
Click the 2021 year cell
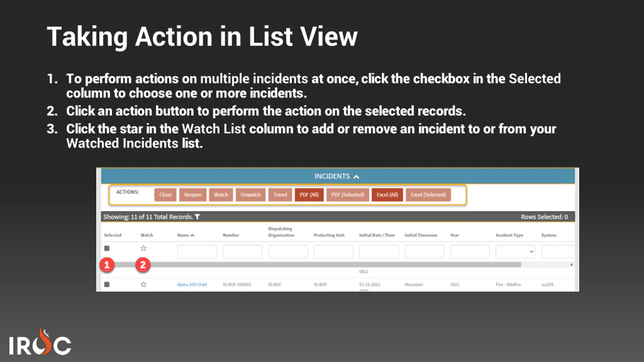point(455,284)
